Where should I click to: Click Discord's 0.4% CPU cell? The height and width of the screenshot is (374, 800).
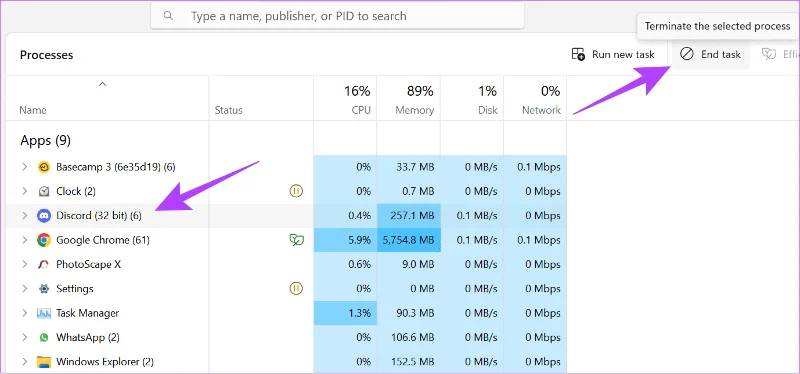coord(345,216)
